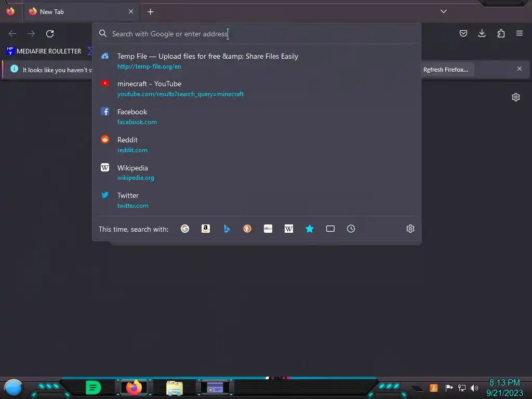This screenshot has height=399, width=532.
Task: Search with Amazon one-off icon
Action: [206, 229]
